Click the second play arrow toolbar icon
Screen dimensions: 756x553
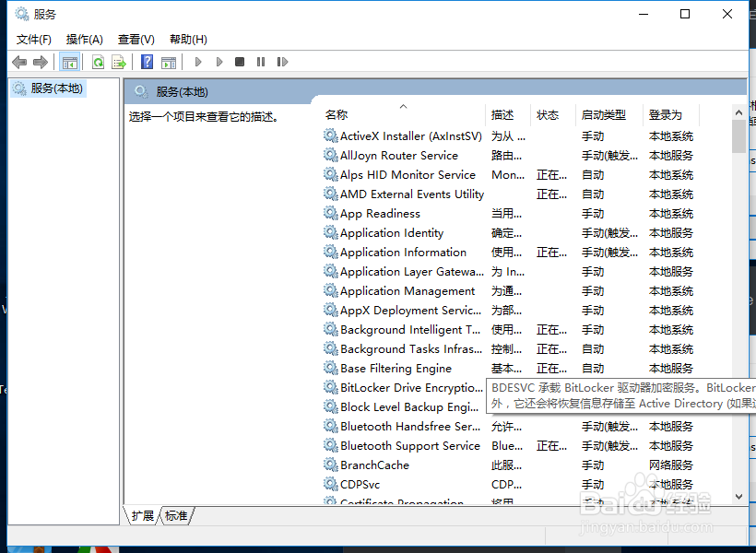[219, 62]
